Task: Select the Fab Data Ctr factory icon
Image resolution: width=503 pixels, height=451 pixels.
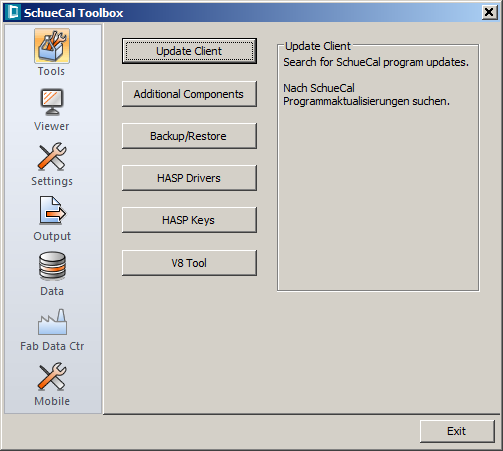Action: [52, 322]
